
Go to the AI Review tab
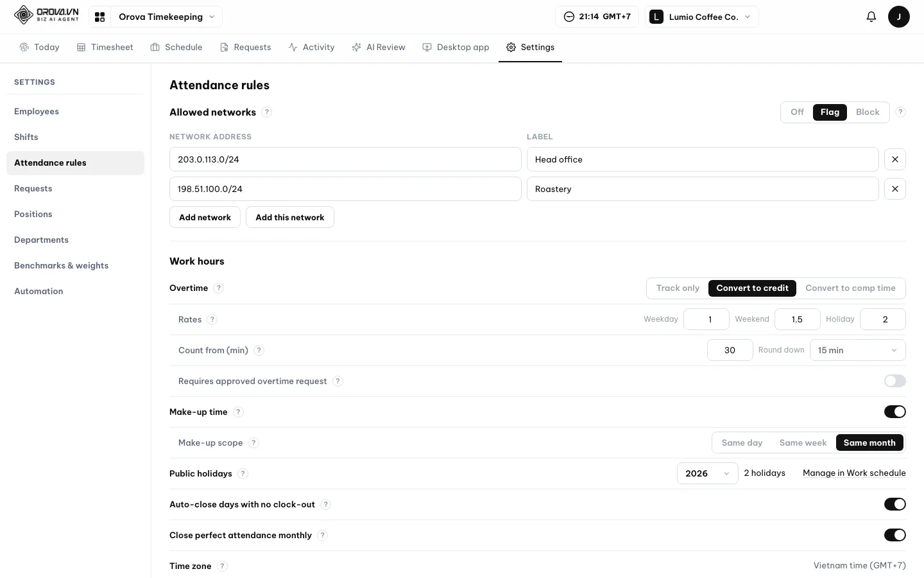(379, 48)
